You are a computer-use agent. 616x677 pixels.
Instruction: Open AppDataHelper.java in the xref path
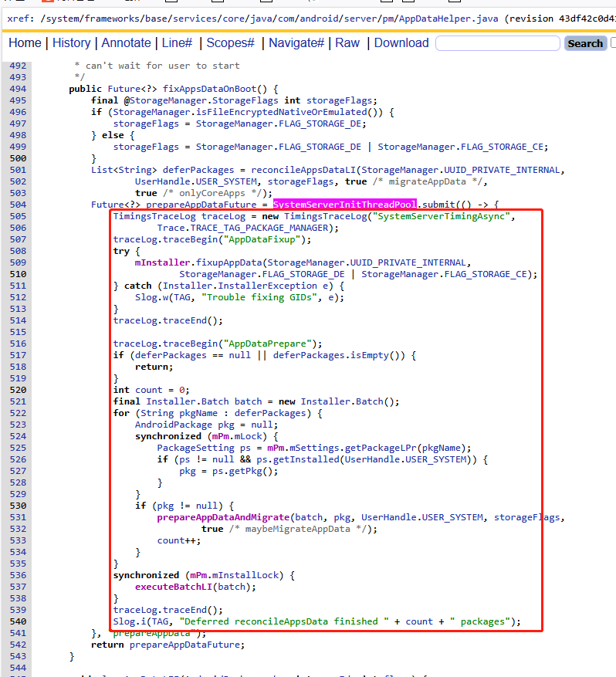[x=448, y=19]
